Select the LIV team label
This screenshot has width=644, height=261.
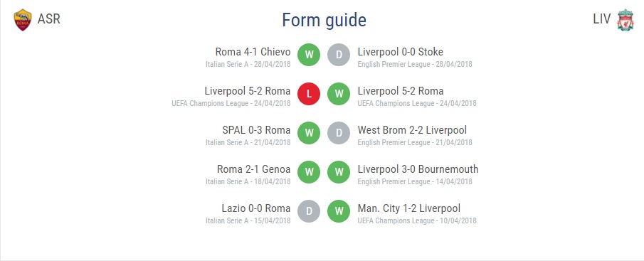pos(602,19)
